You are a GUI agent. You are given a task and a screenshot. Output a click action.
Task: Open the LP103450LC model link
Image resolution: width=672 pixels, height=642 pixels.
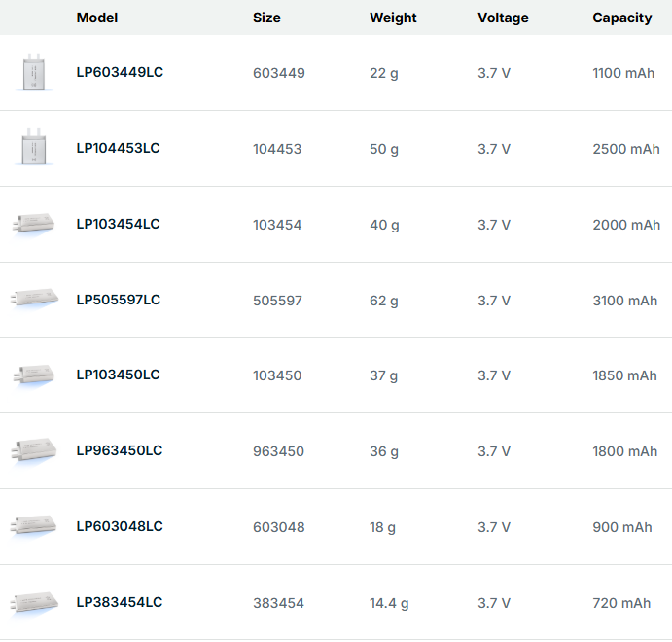(119, 374)
